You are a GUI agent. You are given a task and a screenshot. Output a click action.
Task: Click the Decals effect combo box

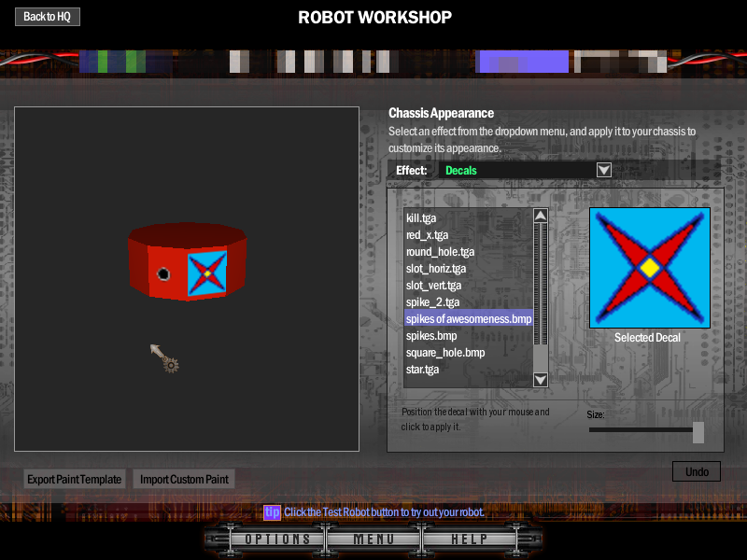coord(524,170)
